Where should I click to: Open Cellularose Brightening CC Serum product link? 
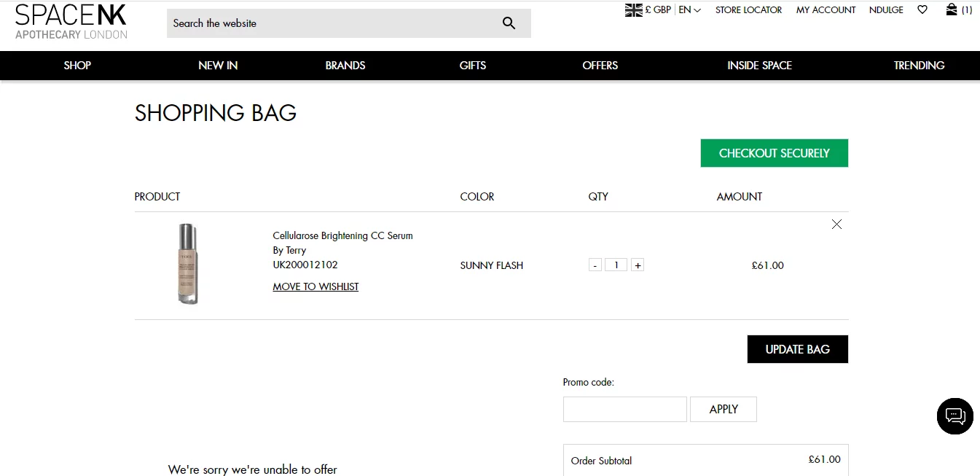[342, 235]
